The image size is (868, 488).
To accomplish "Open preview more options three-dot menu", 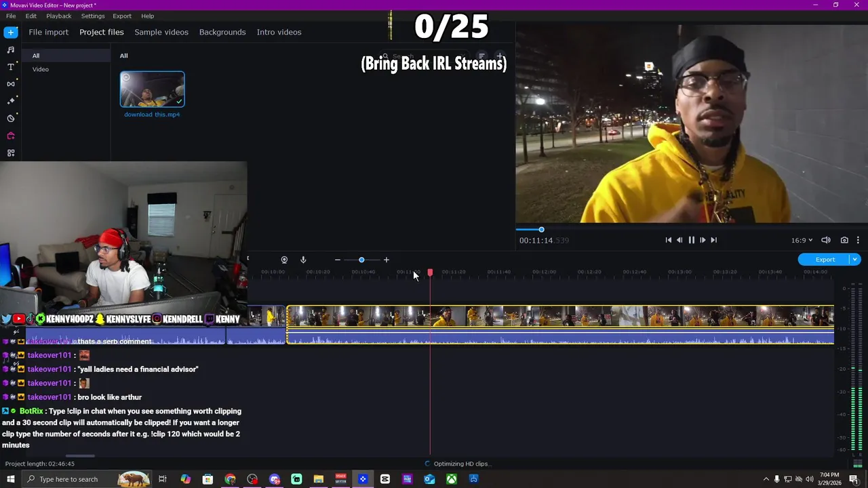I will pos(858,240).
